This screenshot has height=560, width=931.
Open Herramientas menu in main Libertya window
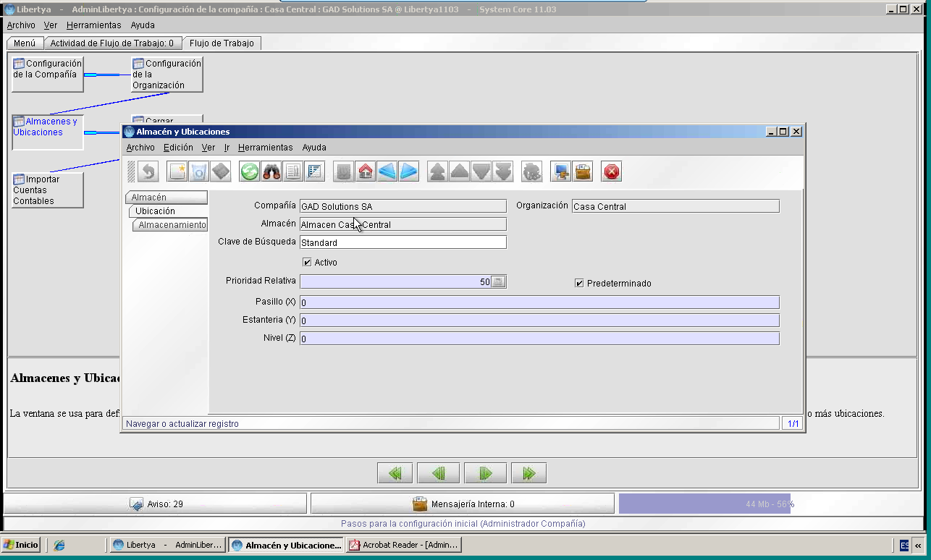point(94,25)
